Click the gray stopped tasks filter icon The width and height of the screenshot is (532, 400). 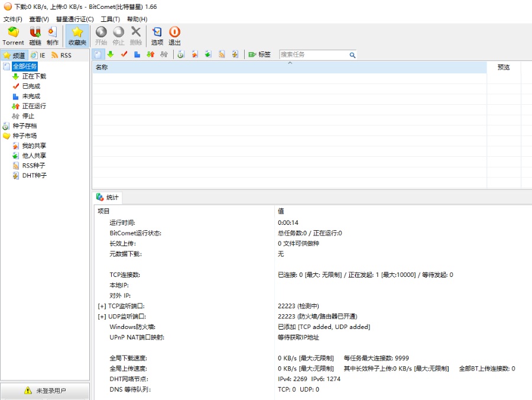(x=164, y=54)
